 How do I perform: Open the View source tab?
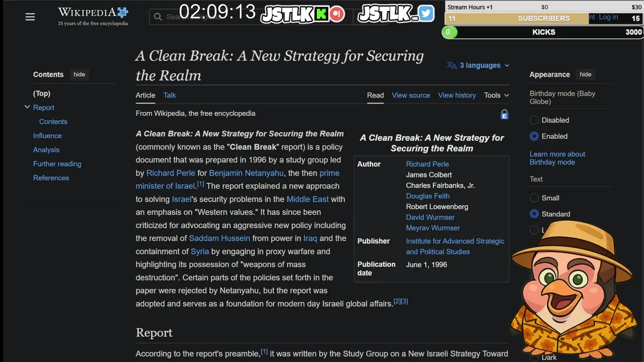click(x=411, y=95)
